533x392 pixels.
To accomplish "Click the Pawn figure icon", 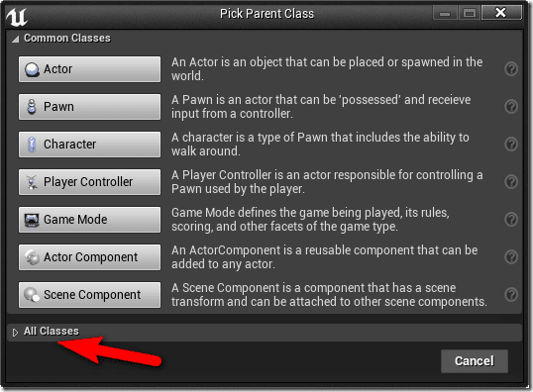I will 32,107.
